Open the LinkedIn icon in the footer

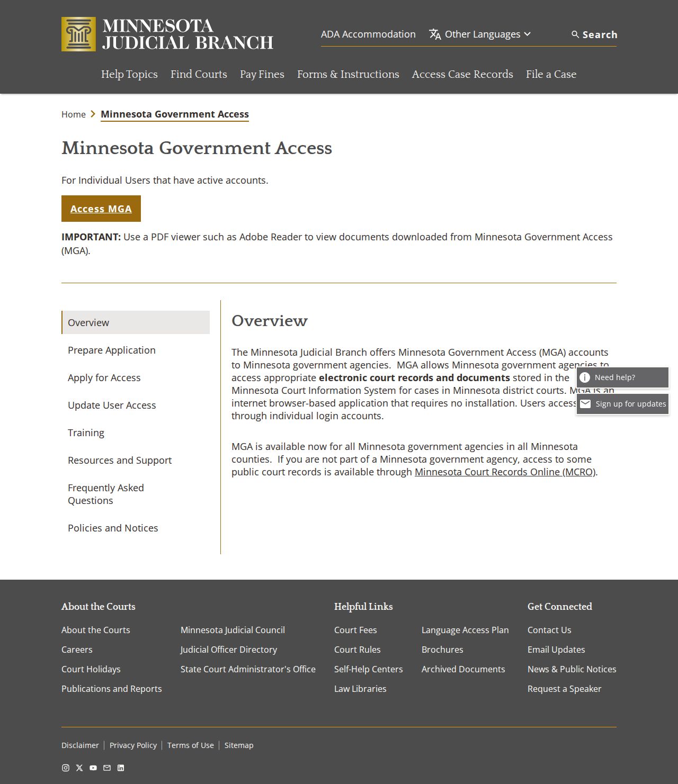(x=121, y=768)
